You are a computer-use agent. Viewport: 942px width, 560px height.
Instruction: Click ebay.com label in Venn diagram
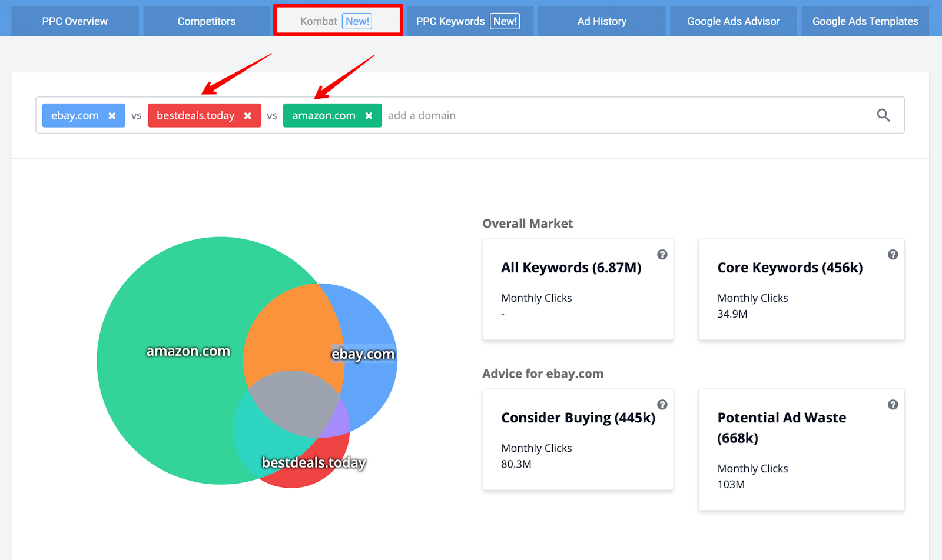coord(363,354)
